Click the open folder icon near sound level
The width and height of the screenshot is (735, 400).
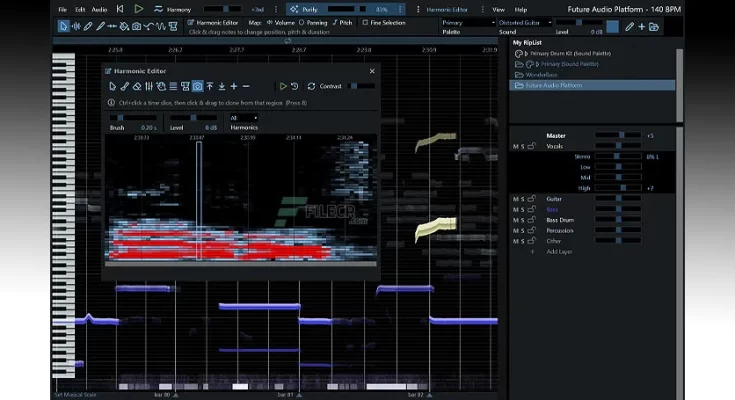653,26
